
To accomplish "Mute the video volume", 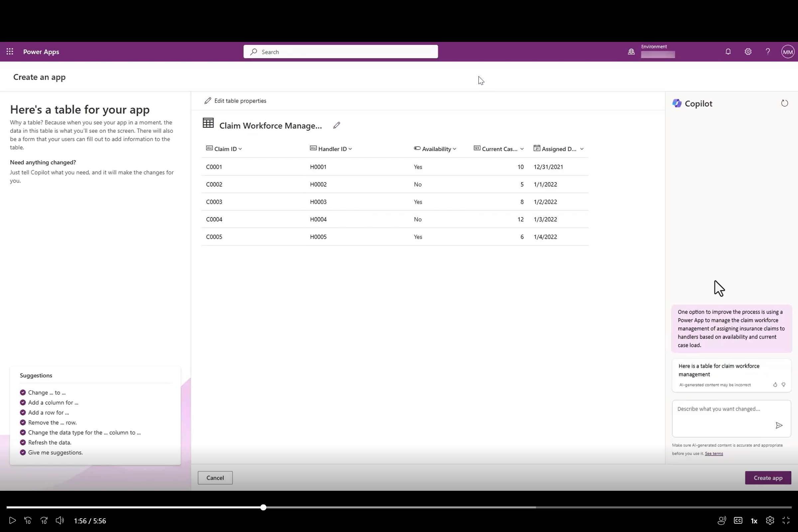I will tap(60, 520).
